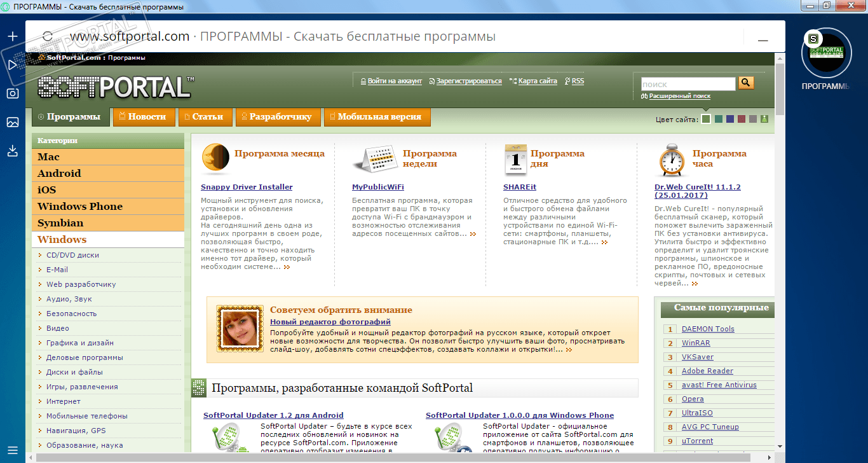
Task: Open the CD/DVD диски subcategory
Action: [x=72, y=255]
